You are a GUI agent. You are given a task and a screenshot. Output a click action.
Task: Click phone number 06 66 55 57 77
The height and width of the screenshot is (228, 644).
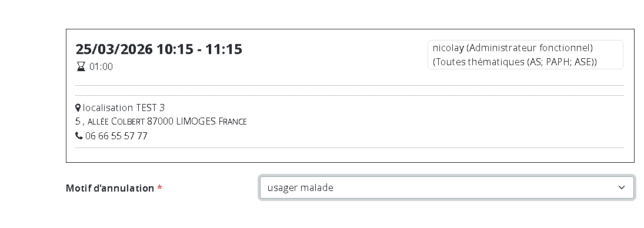[116, 136]
